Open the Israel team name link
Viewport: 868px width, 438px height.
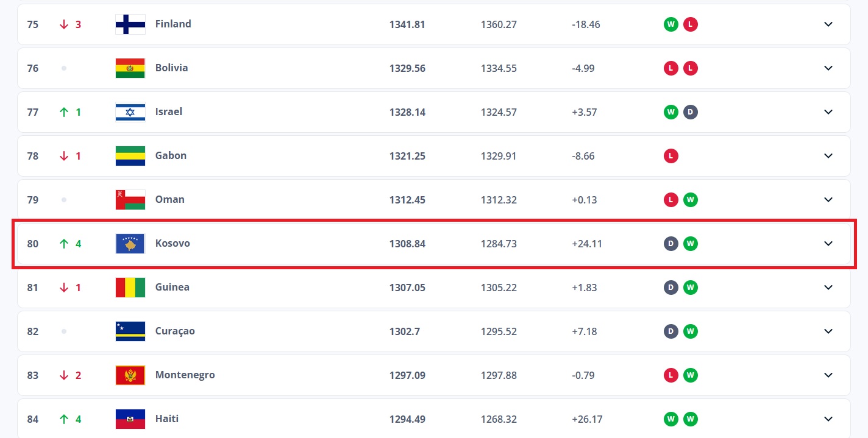pyautogui.click(x=168, y=111)
